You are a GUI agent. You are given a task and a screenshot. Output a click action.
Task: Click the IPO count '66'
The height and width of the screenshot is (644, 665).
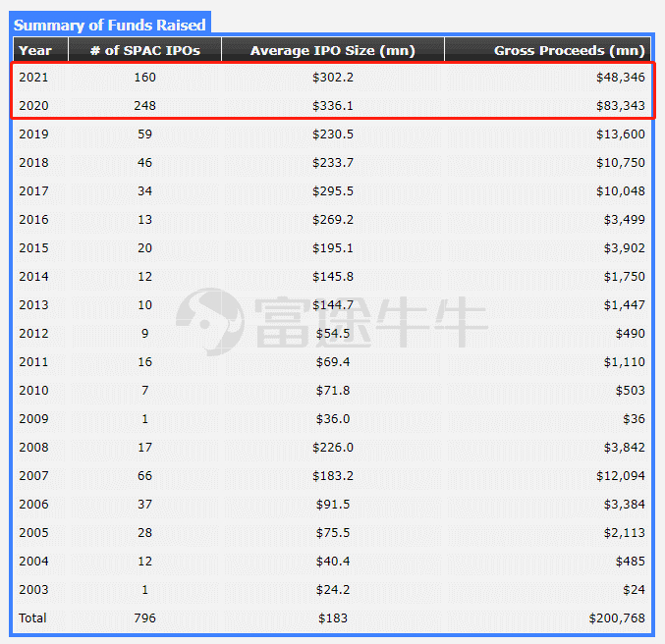[145, 475]
